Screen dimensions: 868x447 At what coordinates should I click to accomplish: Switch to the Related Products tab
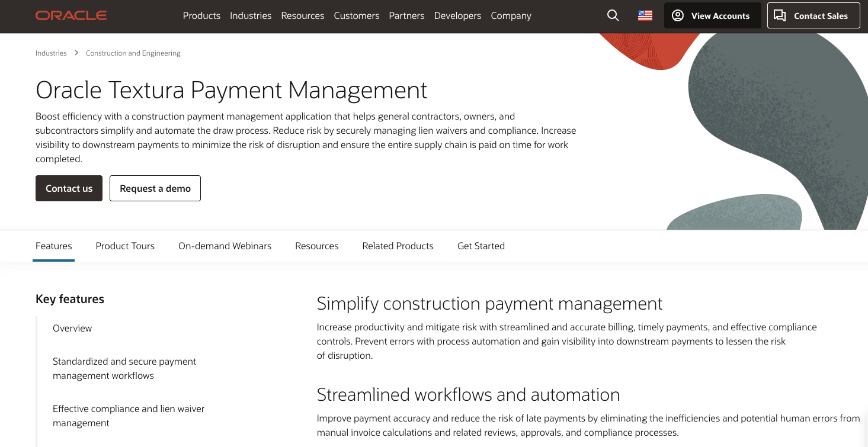(x=398, y=246)
